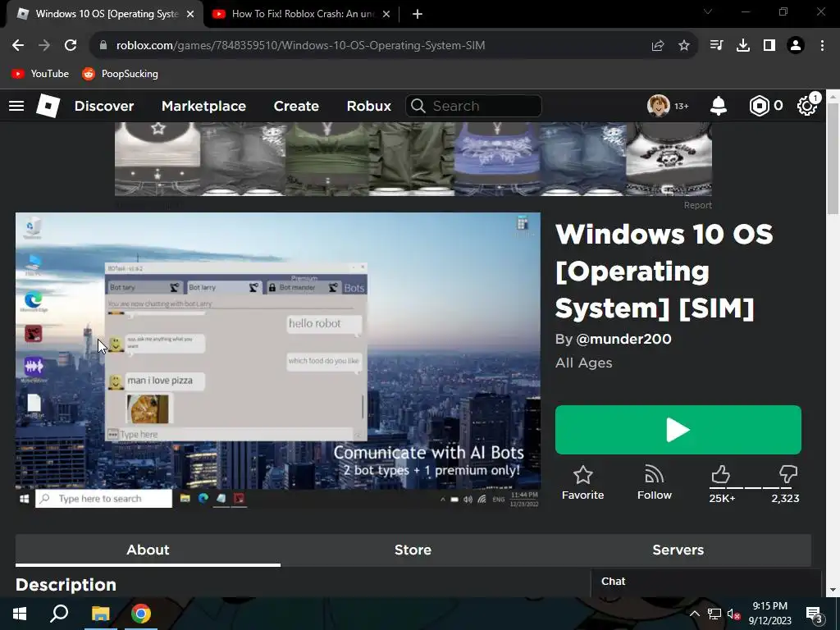840x630 pixels.
Task: Open Windows taskbar search
Action: point(59,614)
